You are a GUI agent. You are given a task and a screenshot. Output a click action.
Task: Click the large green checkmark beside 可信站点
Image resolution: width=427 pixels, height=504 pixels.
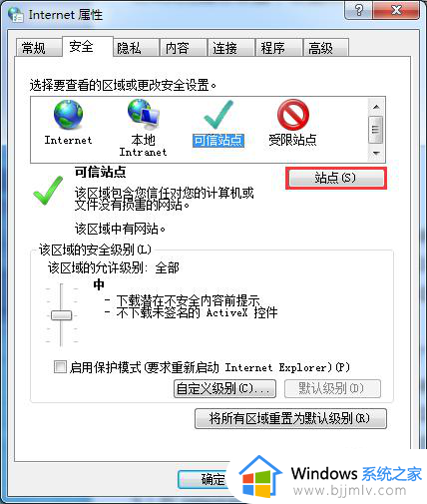coord(49,191)
